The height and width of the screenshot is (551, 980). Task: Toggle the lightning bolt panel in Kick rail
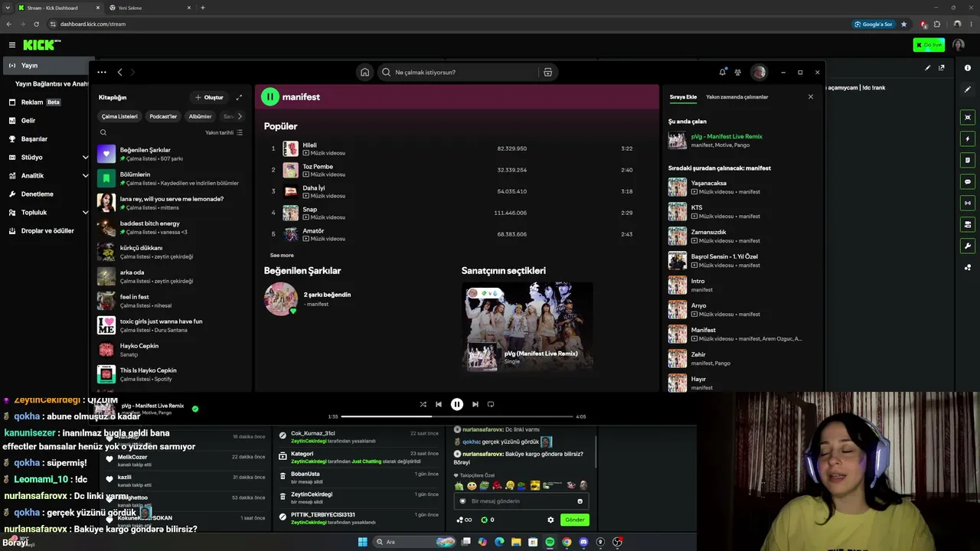pos(968,139)
